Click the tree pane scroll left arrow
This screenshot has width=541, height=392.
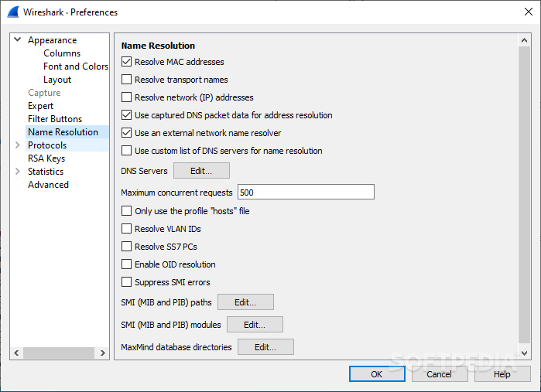(16, 353)
